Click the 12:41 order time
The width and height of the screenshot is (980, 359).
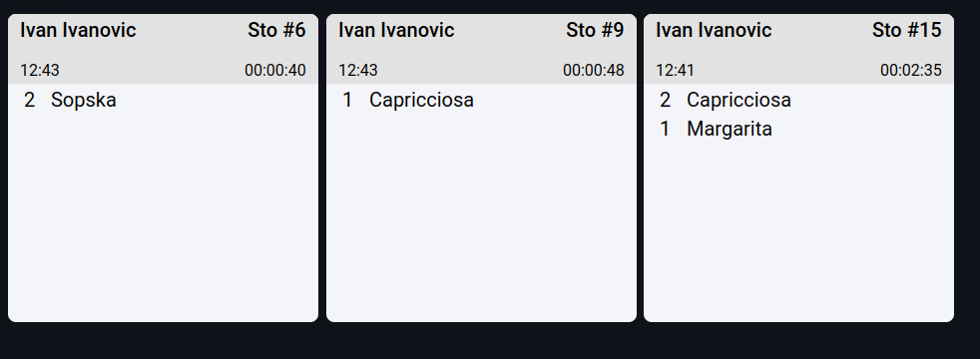click(x=675, y=71)
